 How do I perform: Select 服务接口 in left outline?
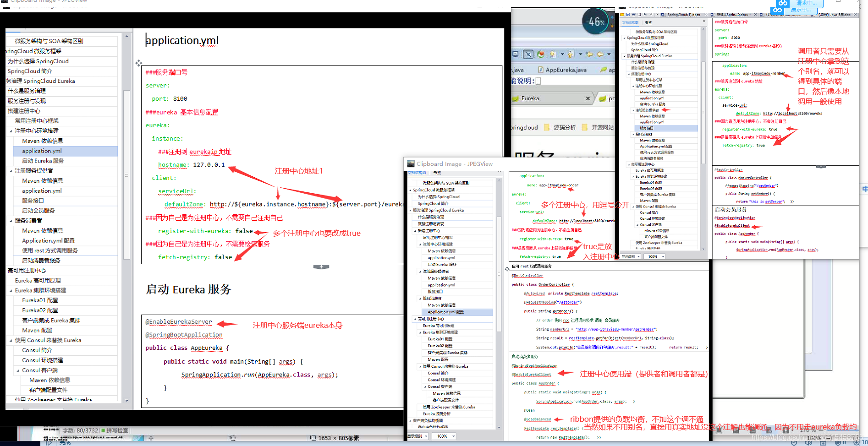tap(33, 201)
